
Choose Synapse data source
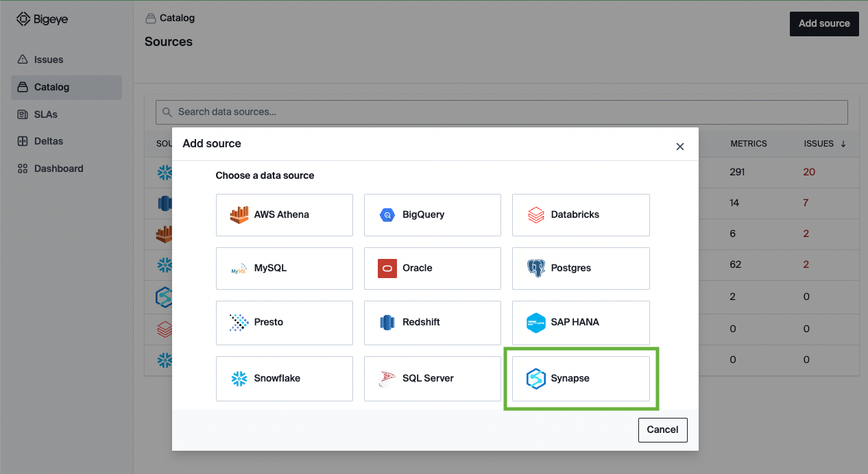pos(581,378)
